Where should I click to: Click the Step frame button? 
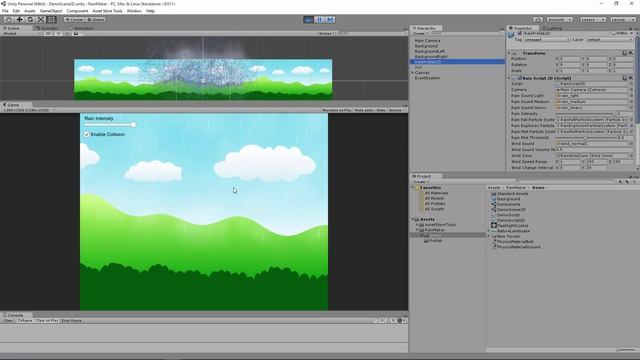coord(330,20)
